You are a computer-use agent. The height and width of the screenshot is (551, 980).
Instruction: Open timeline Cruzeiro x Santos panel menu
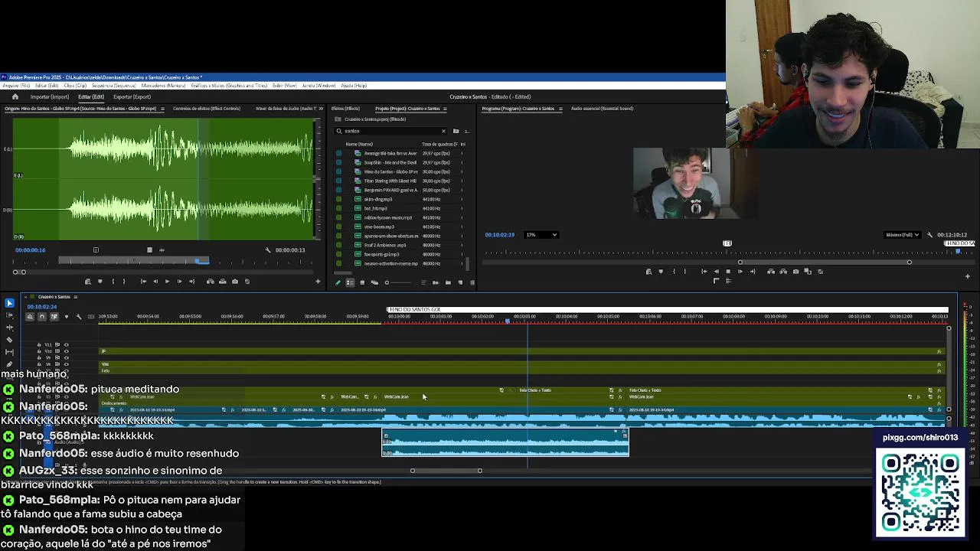[76, 297]
